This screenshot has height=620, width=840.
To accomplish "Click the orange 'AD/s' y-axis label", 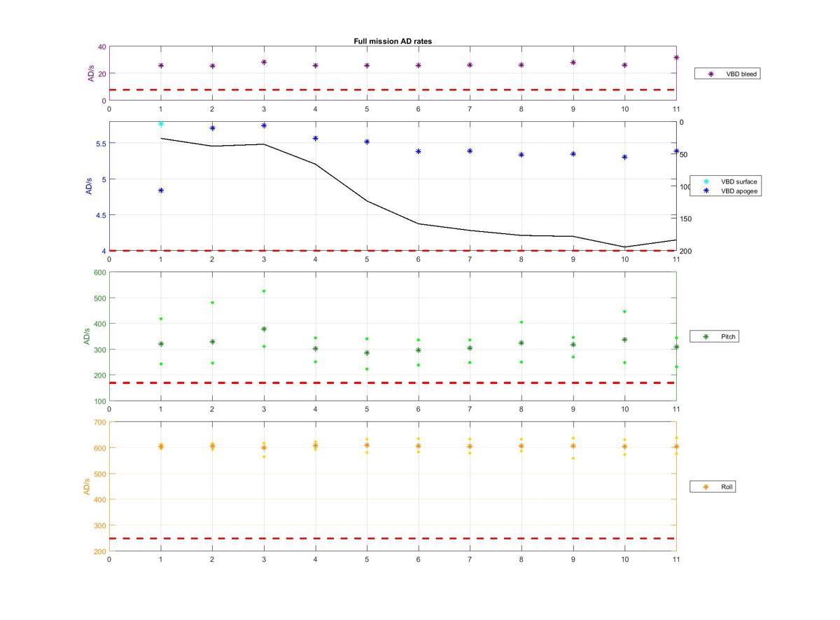I will click(87, 486).
